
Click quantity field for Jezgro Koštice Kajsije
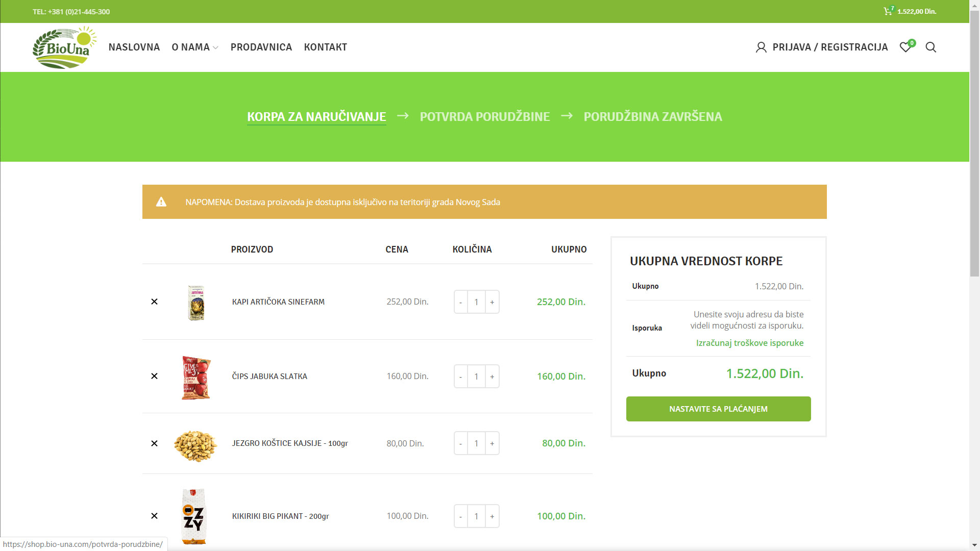coord(476,443)
